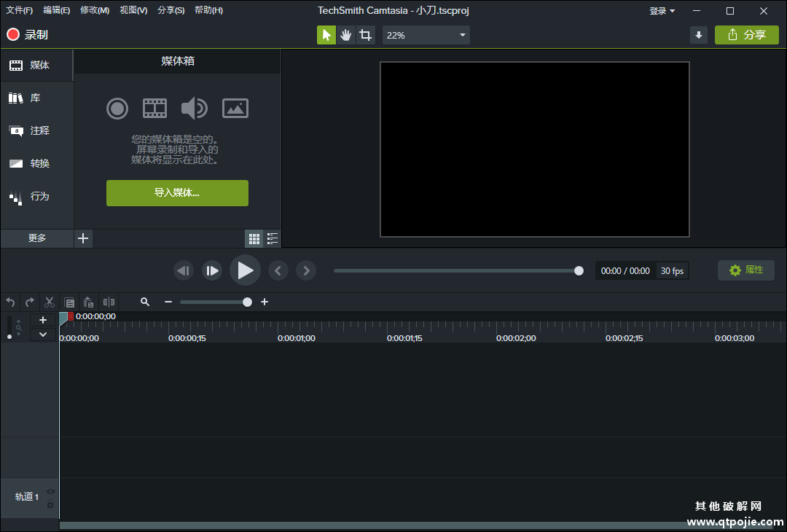Open the 修改(M) menu

click(94, 10)
